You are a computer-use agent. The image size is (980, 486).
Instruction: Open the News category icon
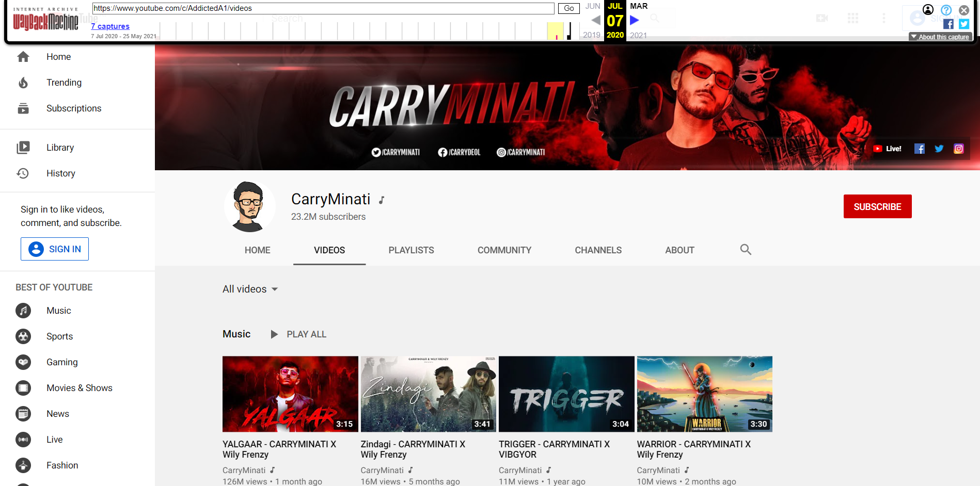(23, 414)
